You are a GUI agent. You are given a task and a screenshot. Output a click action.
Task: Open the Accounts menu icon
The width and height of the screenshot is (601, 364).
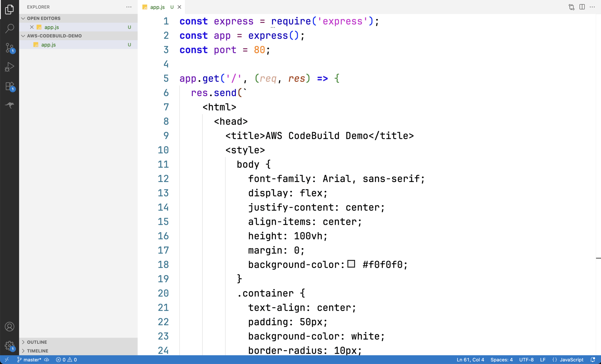click(9, 327)
